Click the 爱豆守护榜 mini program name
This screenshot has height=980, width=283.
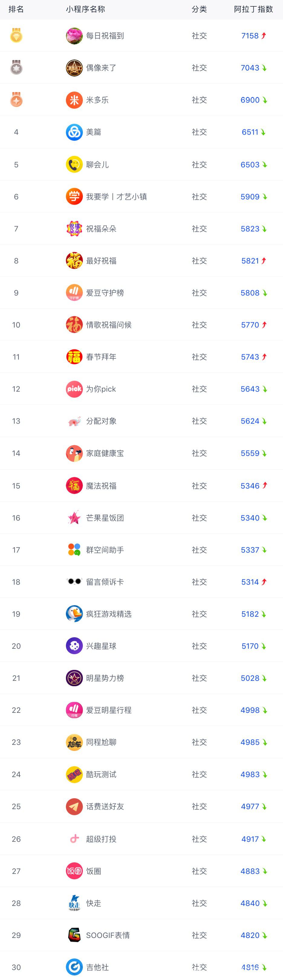coord(105,293)
